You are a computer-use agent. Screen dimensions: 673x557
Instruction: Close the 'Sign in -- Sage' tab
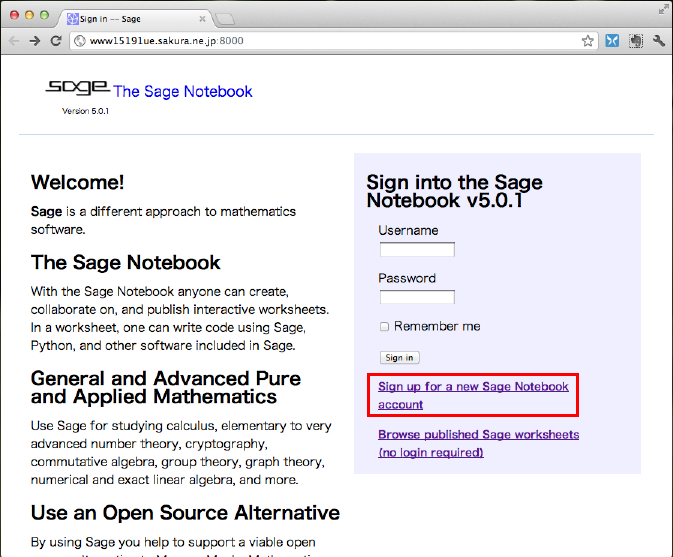pyautogui.click(x=202, y=18)
